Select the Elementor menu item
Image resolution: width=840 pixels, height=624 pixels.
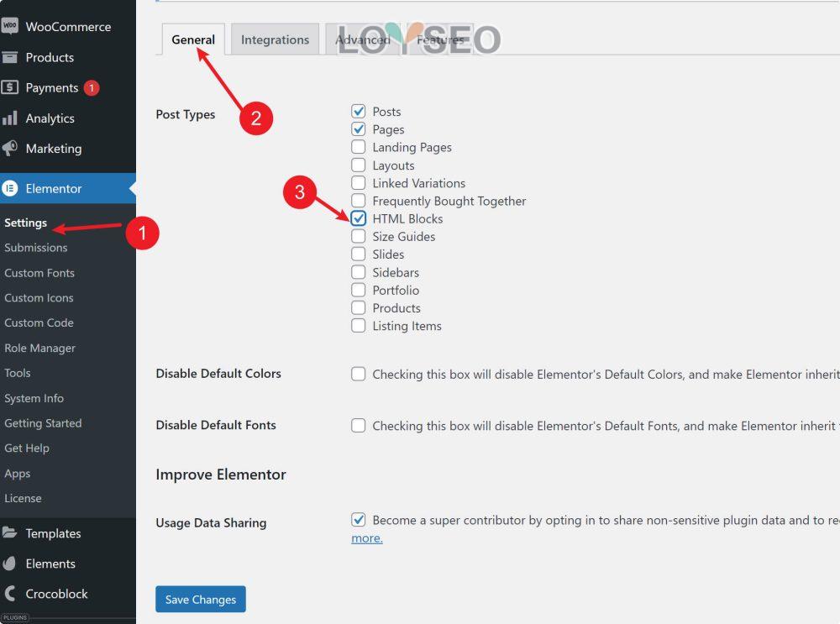coord(68,188)
